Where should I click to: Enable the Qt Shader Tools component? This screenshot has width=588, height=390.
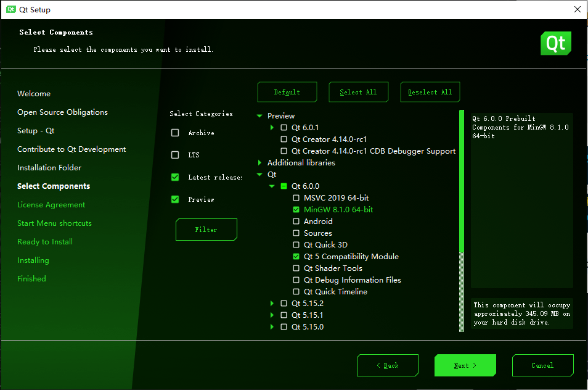(296, 268)
